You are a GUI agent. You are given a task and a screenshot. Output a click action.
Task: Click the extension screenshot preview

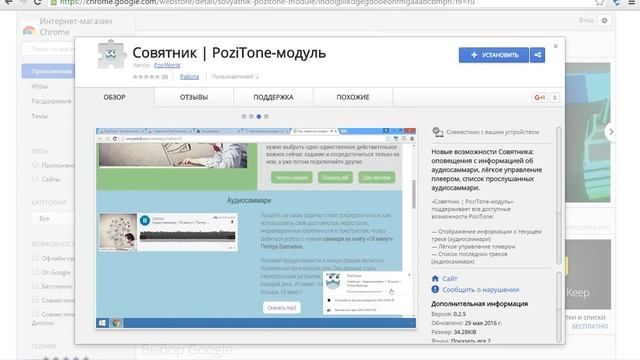(256, 228)
